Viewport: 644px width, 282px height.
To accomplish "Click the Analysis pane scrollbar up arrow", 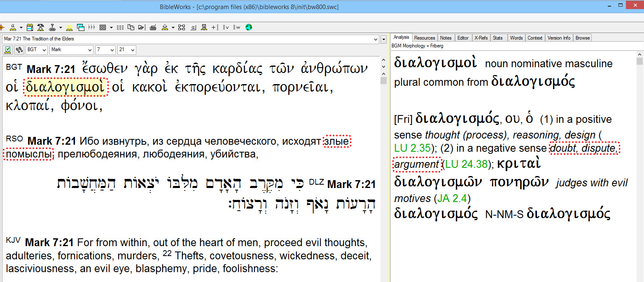I will (x=639, y=54).
